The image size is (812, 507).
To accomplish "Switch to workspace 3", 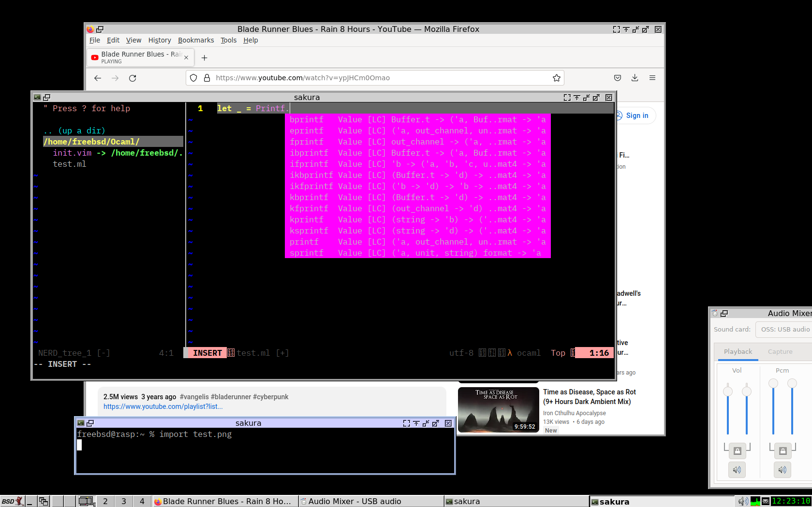I will pyautogui.click(x=124, y=501).
